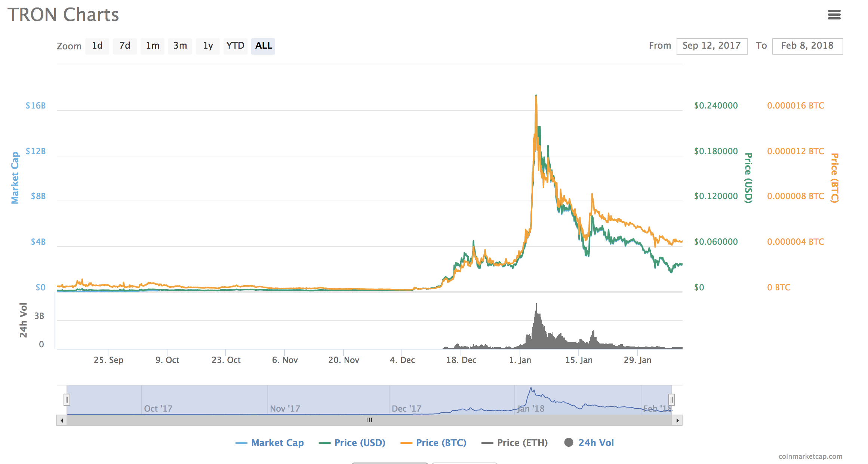Choose the YTD zoom option
868x464 pixels.
click(x=236, y=46)
